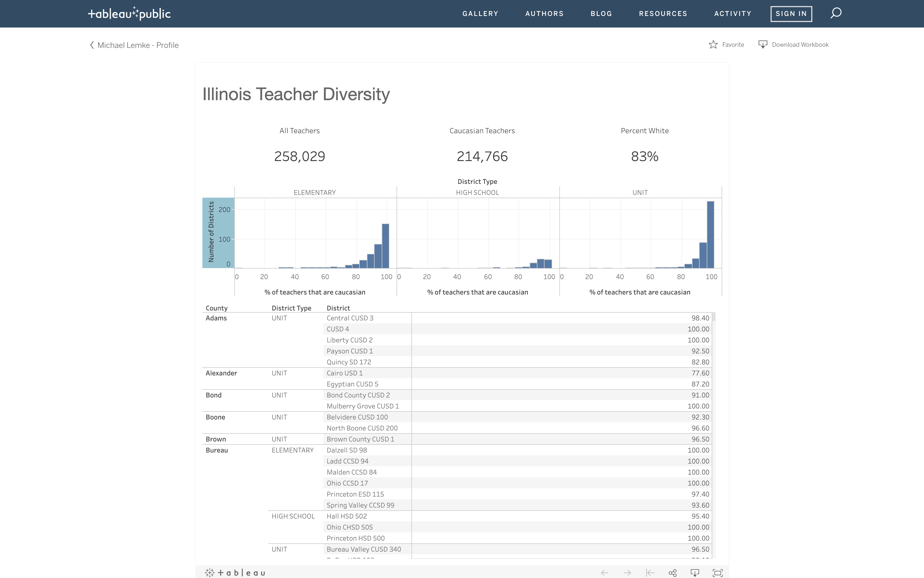Select the Princeton ESD 115 row
The height and width of the screenshot is (578, 924).
pos(355,494)
